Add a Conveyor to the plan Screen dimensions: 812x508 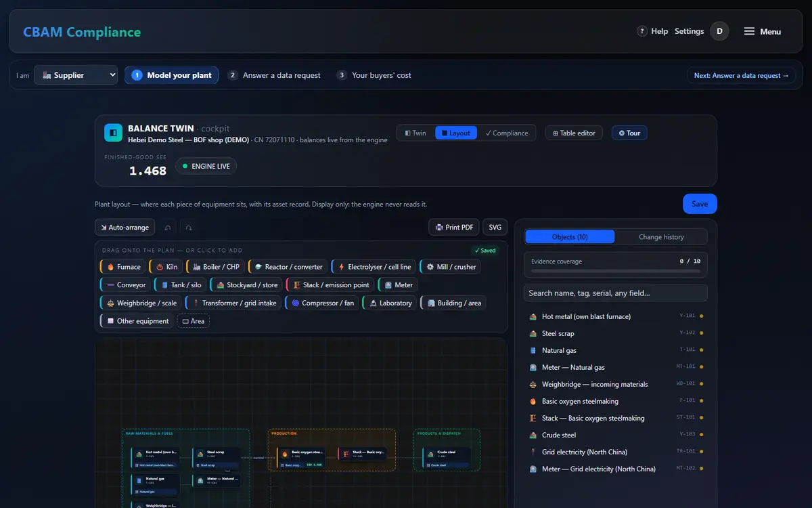click(125, 285)
